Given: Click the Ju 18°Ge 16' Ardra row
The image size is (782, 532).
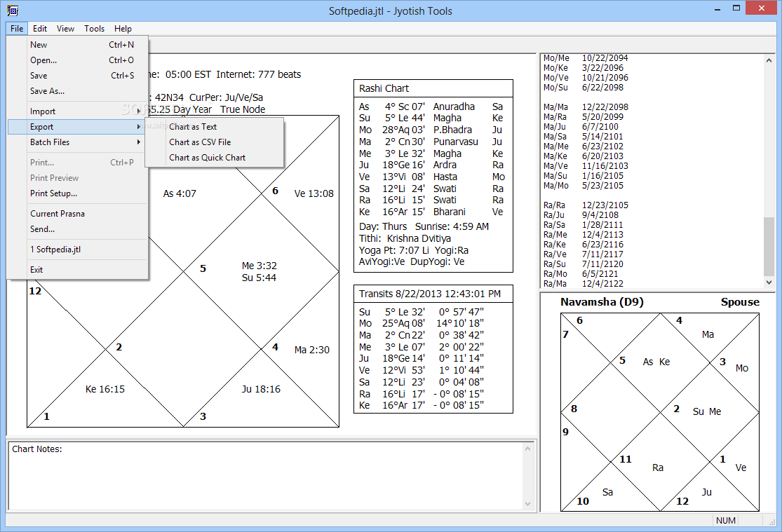Looking at the screenshot, I should [x=431, y=165].
